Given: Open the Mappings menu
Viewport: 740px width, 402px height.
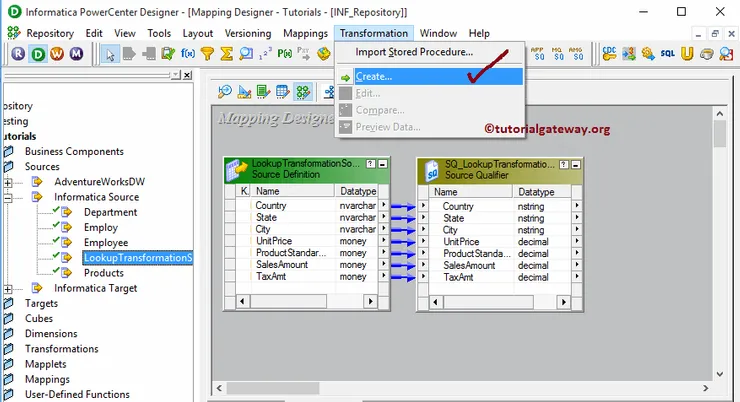Looking at the screenshot, I should (305, 34).
